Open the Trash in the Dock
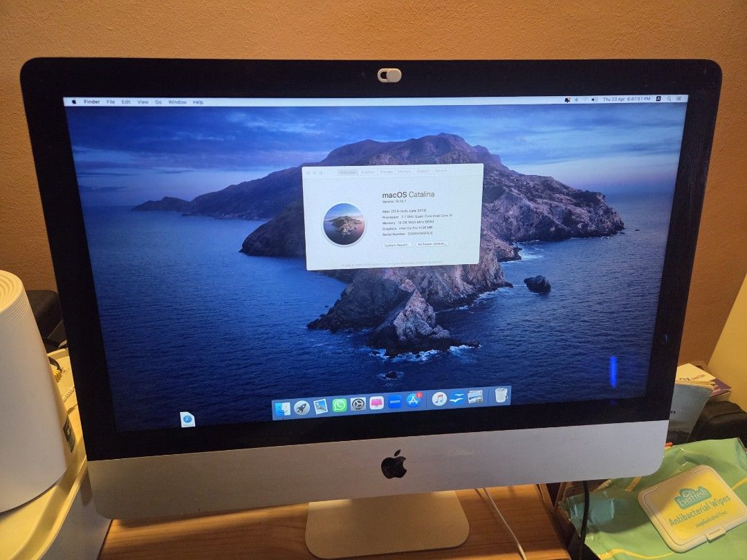The height and width of the screenshot is (560, 747). tap(501, 395)
